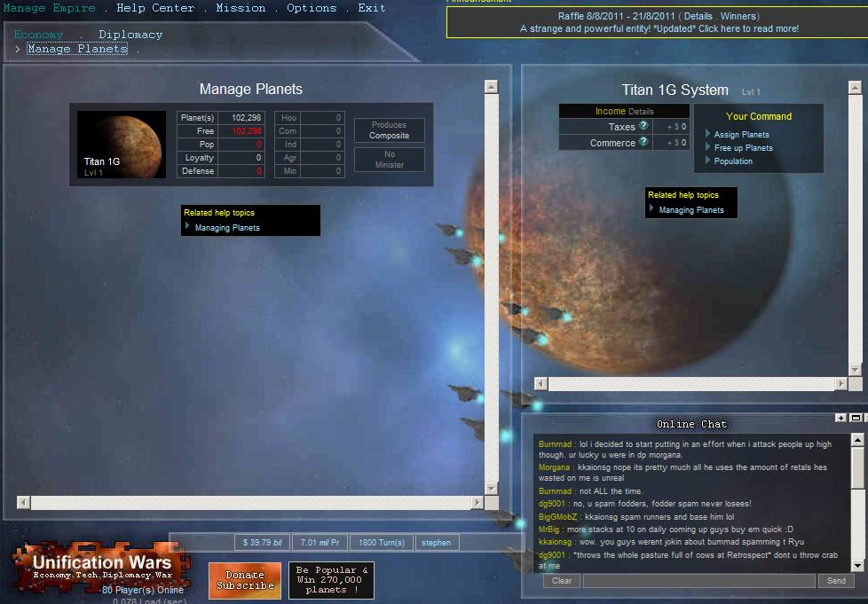Click the Titan 1G planet thumbnail
Image resolution: width=868 pixels, height=604 pixels.
pos(122,145)
